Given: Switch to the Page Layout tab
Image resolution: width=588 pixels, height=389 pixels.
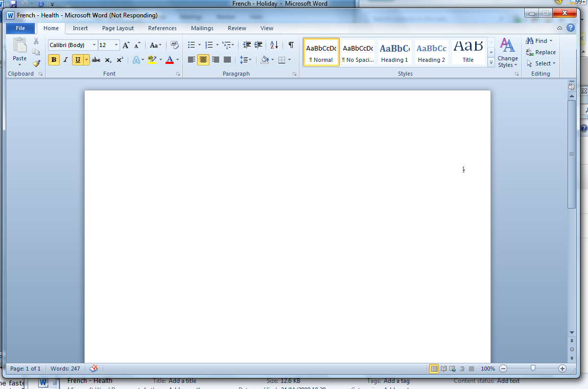Looking at the screenshot, I should 117,28.
